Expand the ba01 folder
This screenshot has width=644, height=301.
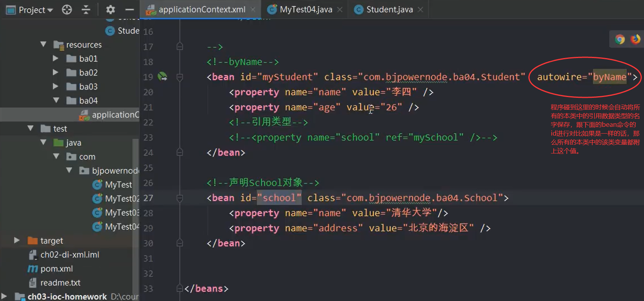(x=56, y=58)
